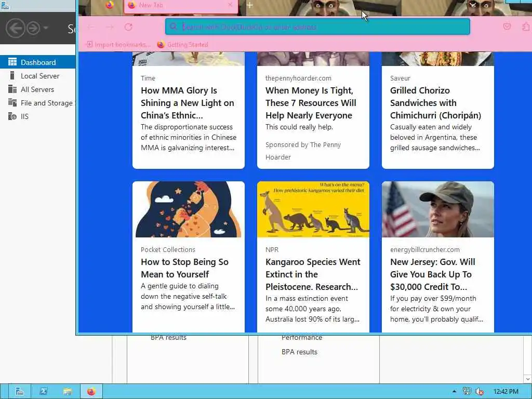Click energybillcruncher.com source label
The width and height of the screenshot is (532, 399).
(x=425, y=250)
